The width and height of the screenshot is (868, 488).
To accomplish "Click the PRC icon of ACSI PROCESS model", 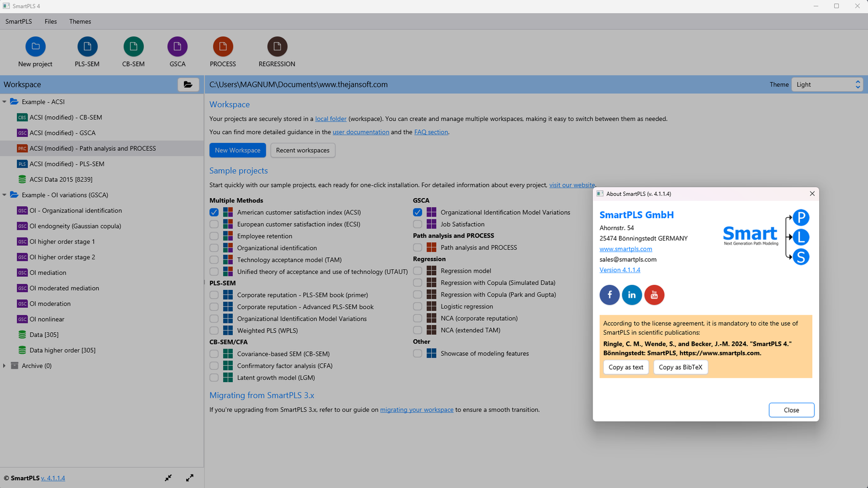I will [x=22, y=148].
